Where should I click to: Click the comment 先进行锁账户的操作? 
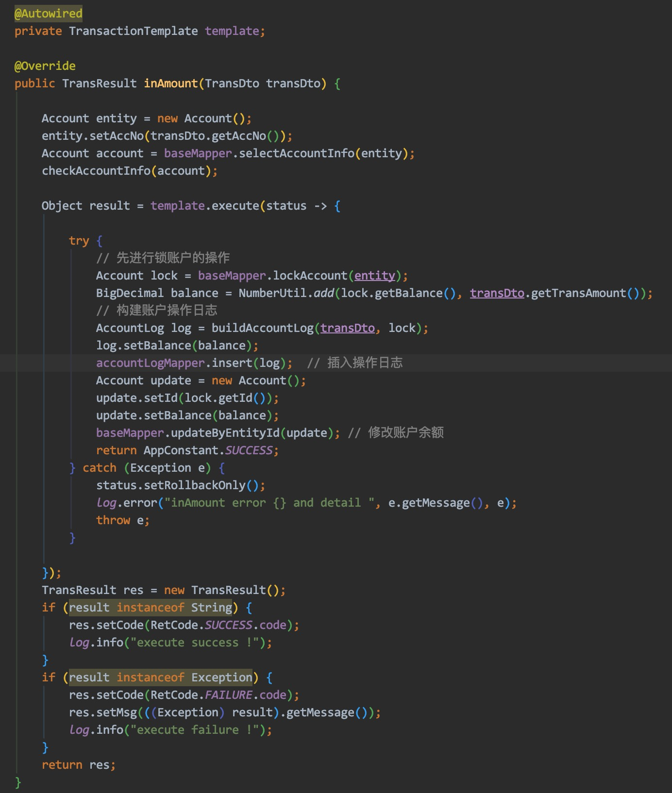[163, 258]
